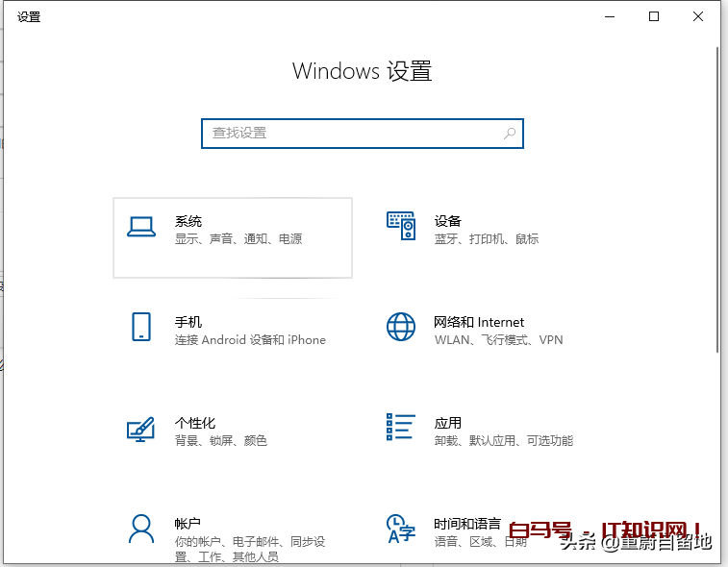This screenshot has width=728, height=567.
Task: Select the 手机 phone icon
Action: point(141,327)
